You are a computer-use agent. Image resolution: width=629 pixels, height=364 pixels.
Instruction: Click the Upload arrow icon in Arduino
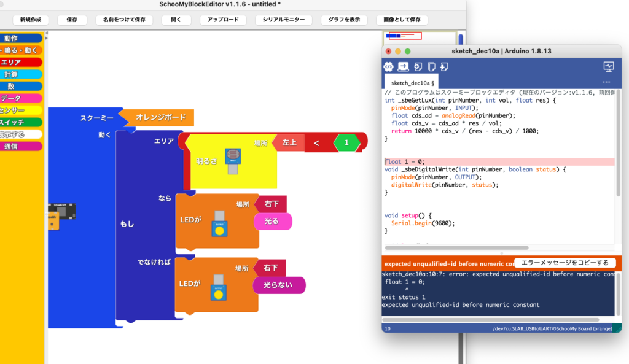403,66
